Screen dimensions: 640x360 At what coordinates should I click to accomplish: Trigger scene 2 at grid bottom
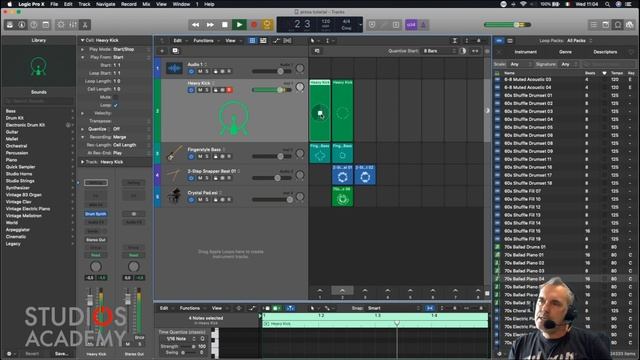click(x=342, y=291)
